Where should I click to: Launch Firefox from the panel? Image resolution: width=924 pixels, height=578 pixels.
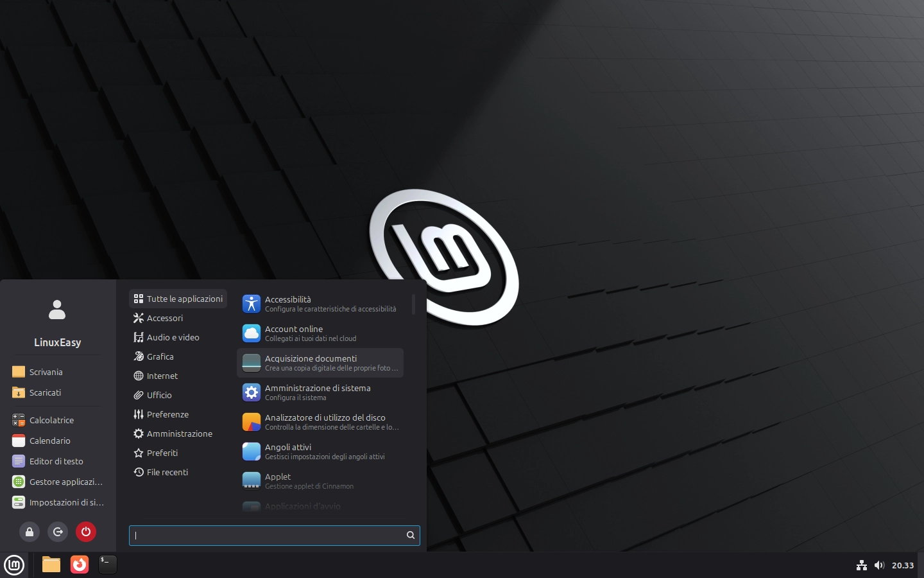tap(80, 565)
